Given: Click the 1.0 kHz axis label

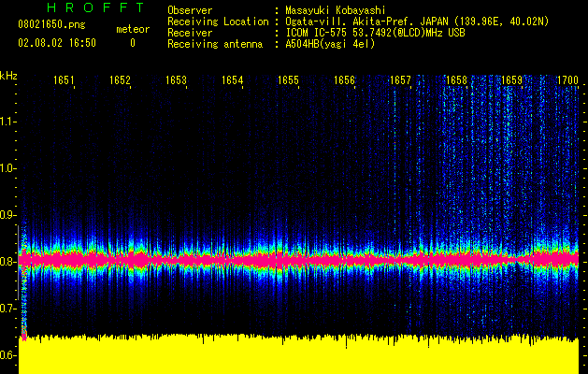Looking at the screenshot, I should tap(7, 168).
